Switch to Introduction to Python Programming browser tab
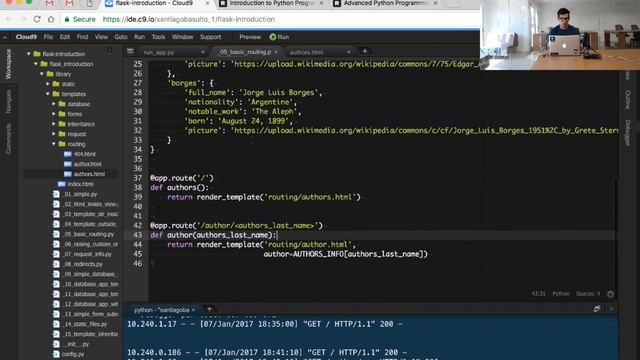Screen dimensions: 640x360 (271, 4)
